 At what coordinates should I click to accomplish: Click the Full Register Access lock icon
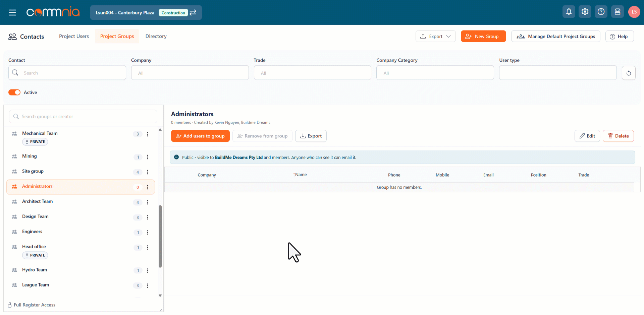[x=10, y=305]
